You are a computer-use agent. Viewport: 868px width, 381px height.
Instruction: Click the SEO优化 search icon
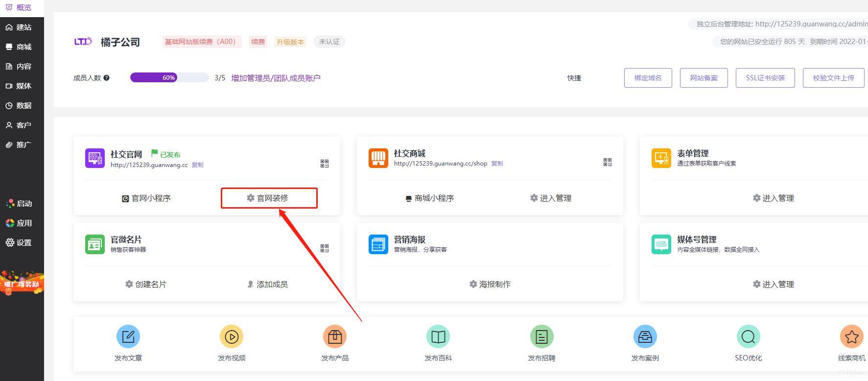tap(748, 336)
